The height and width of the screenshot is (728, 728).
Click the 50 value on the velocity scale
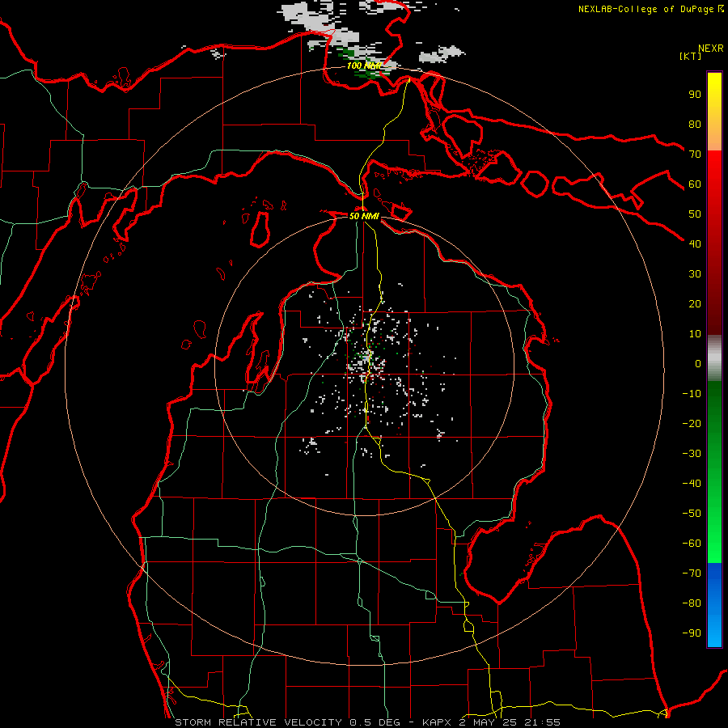coord(695,214)
